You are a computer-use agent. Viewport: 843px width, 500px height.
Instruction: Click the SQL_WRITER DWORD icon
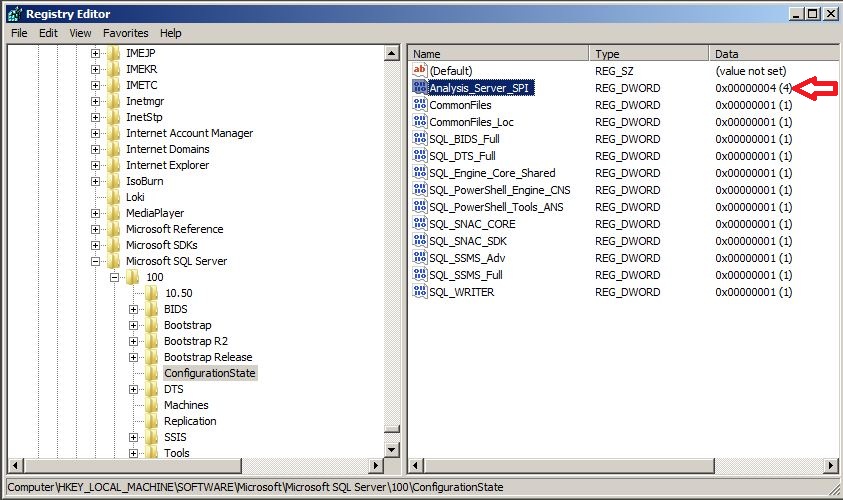419,291
